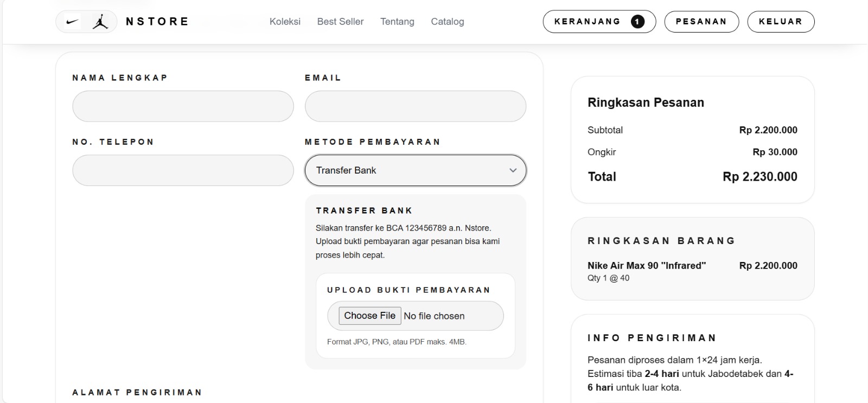View orders via the Pesanan button
The width and height of the screenshot is (868, 403).
701,22
